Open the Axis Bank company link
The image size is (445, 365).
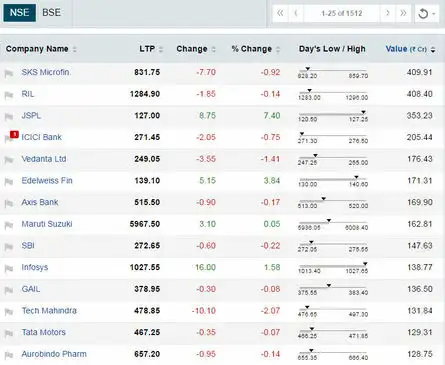pyautogui.click(x=40, y=202)
